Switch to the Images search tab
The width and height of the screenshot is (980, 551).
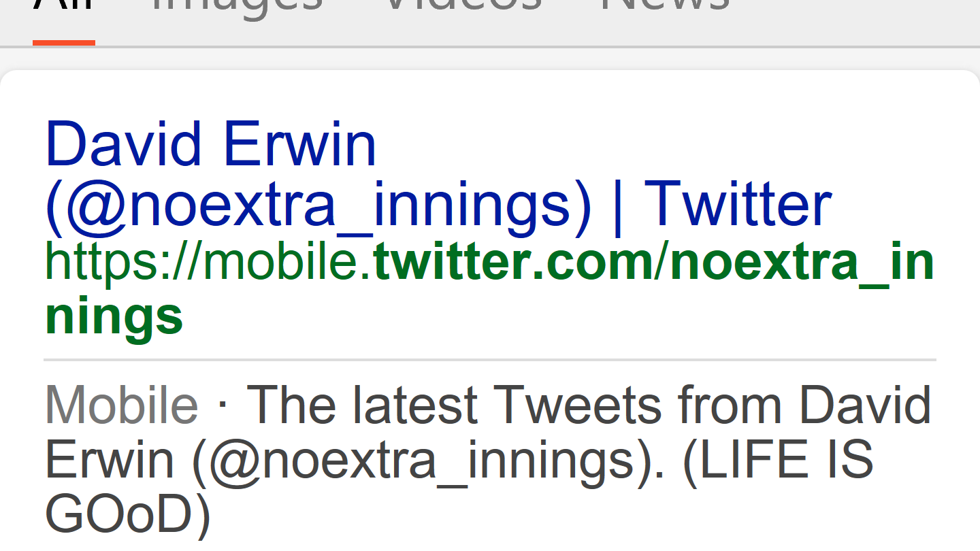(x=237, y=7)
